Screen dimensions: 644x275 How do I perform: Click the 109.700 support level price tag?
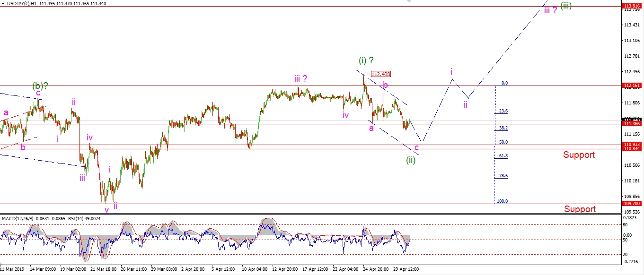click(632, 204)
